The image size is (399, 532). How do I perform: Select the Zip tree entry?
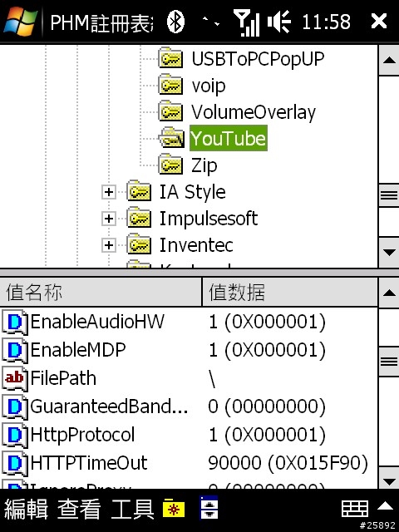(204, 165)
